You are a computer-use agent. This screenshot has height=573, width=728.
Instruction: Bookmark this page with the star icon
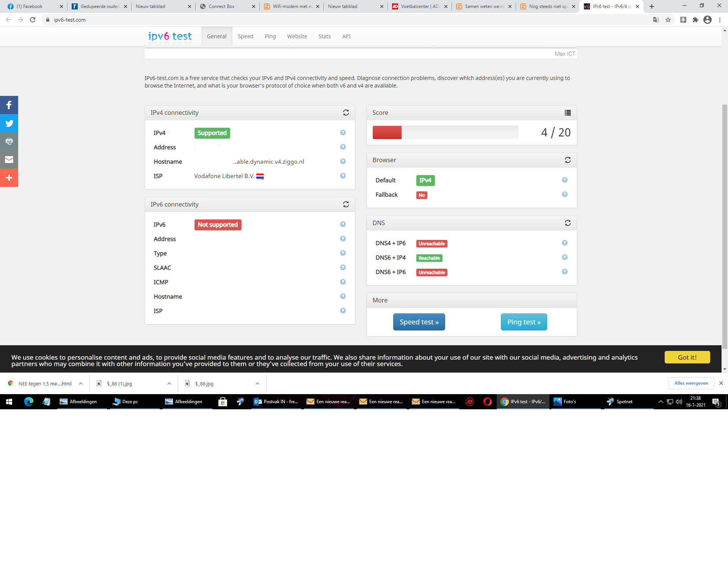668,20
